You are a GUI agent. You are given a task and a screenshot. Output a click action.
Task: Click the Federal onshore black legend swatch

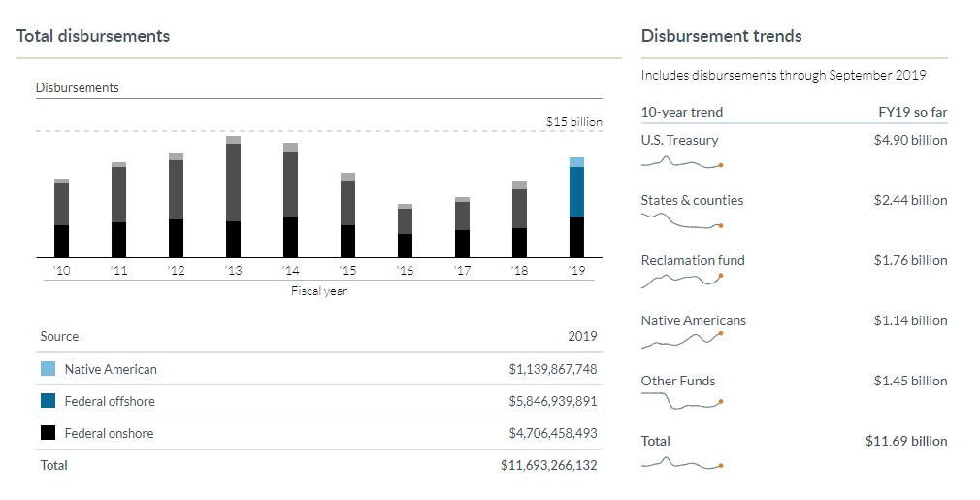(x=48, y=433)
